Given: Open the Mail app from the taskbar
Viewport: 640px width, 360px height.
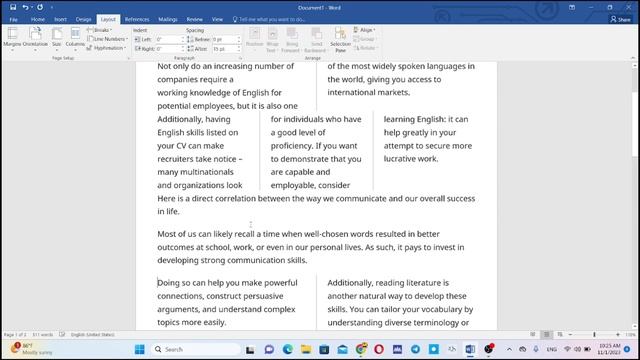Looking at the screenshot, I should [x=342, y=349].
